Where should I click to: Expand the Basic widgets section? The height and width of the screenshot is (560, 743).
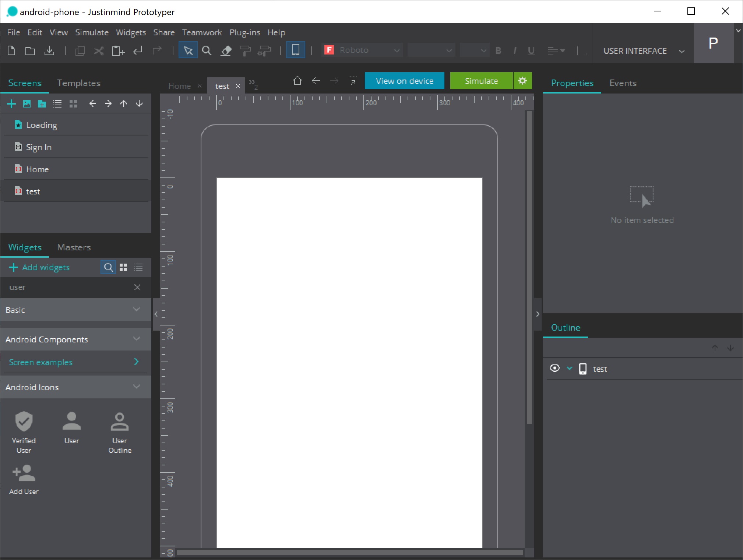click(x=137, y=310)
